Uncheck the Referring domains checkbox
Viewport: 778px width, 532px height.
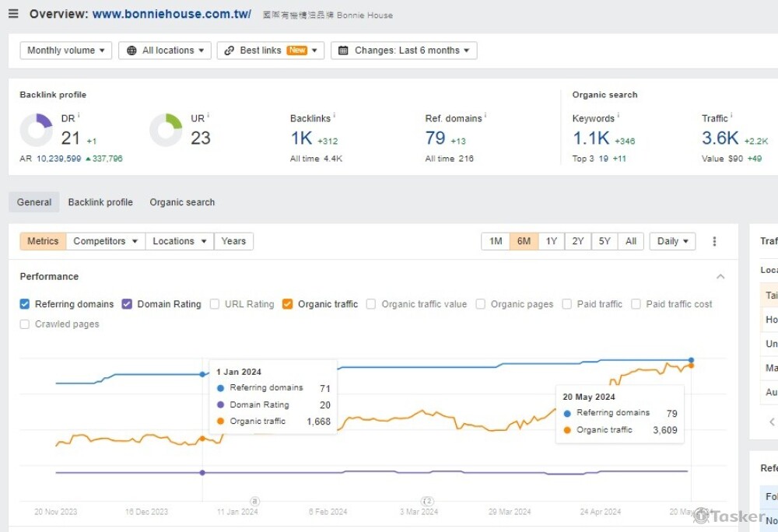tap(25, 304)
